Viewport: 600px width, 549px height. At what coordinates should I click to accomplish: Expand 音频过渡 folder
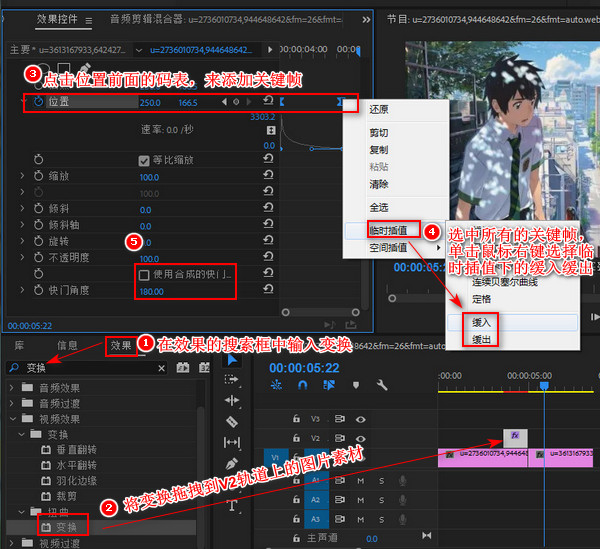[11, 403]
